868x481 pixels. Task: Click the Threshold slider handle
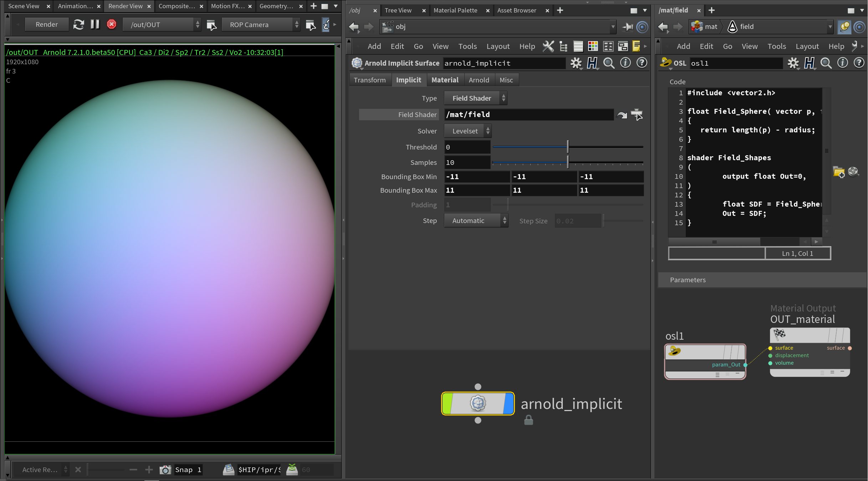click(568, 147)
